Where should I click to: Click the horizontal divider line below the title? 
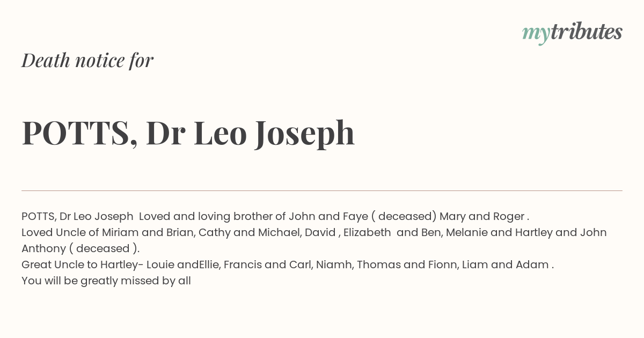[x=322, y=190]
